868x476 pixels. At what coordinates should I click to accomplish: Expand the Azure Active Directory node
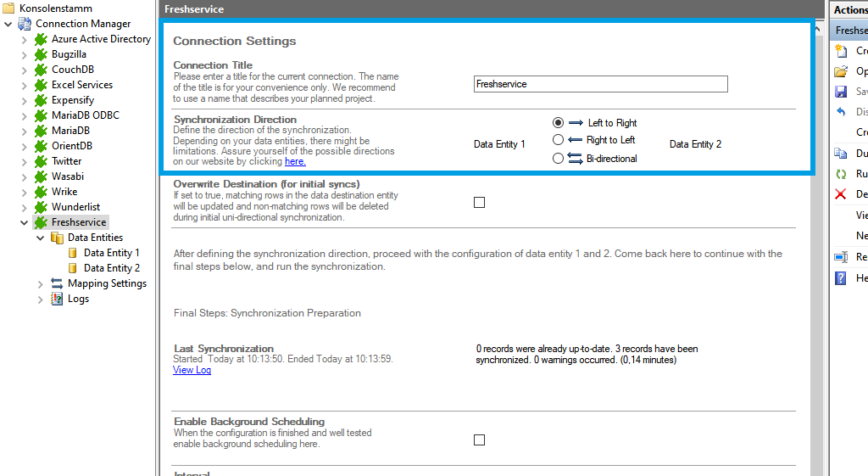pyautogui.click(x=24, y=40)
